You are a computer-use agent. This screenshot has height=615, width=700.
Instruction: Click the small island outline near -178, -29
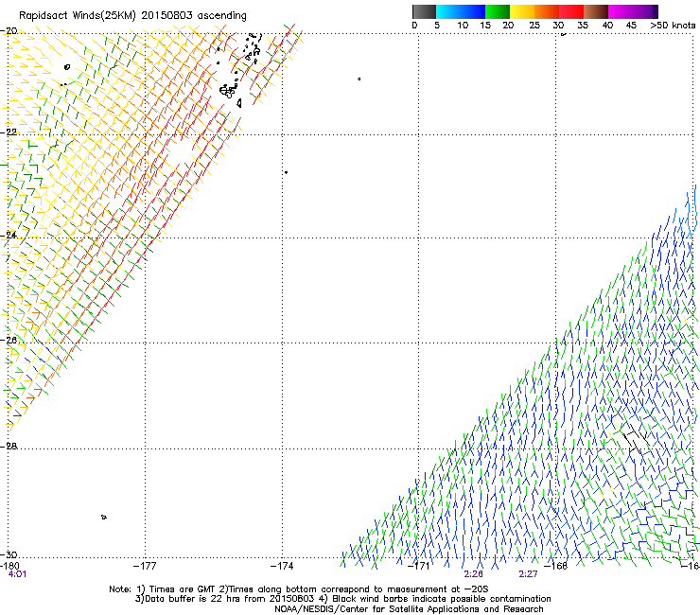[103, 518]
